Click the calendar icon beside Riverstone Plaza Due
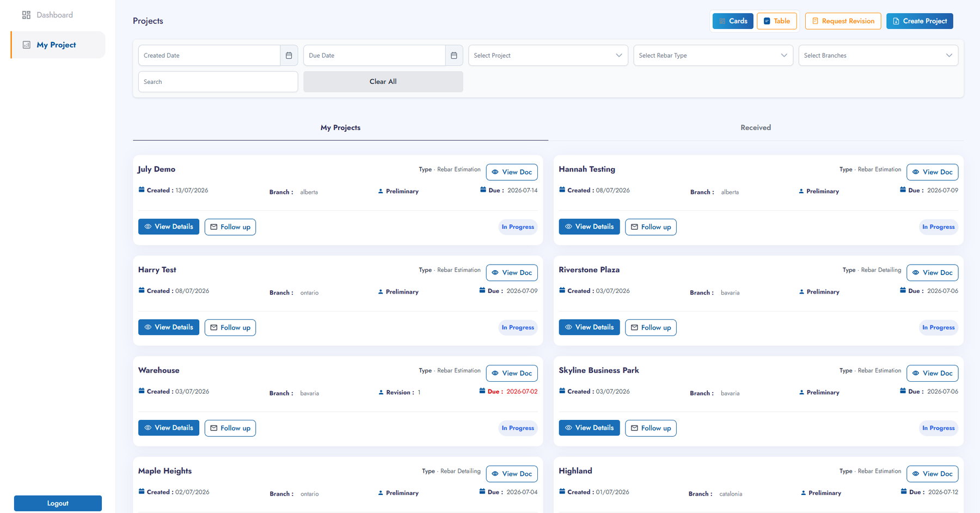The image size is (980, 513). [x=903, y=290]
